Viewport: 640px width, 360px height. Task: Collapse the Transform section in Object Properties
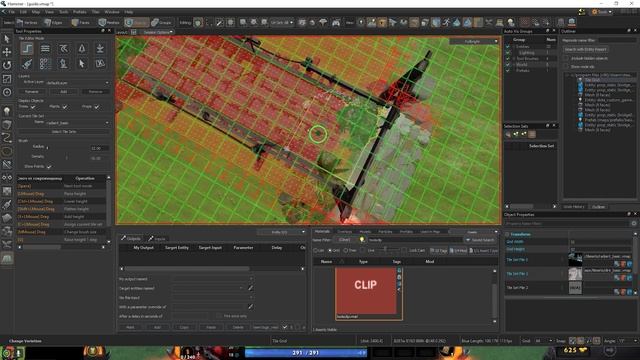507,234
